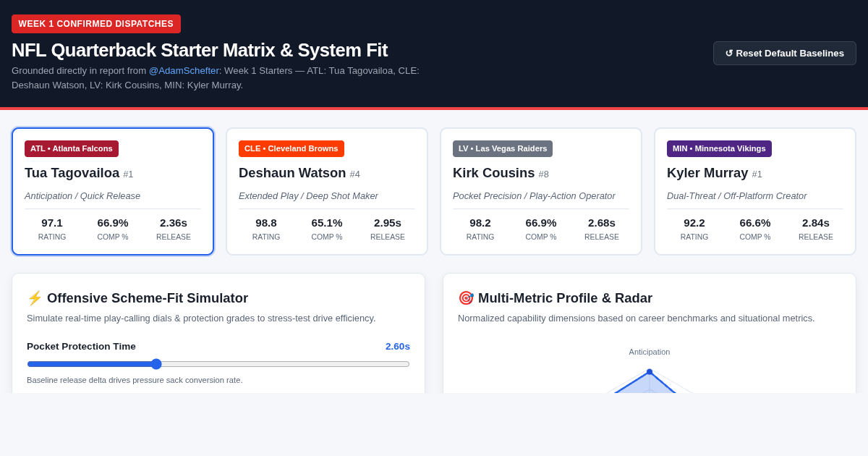Click the ATL • Atlanta Falcons badge
Viewport: 868px width, 456px height.
72,148
